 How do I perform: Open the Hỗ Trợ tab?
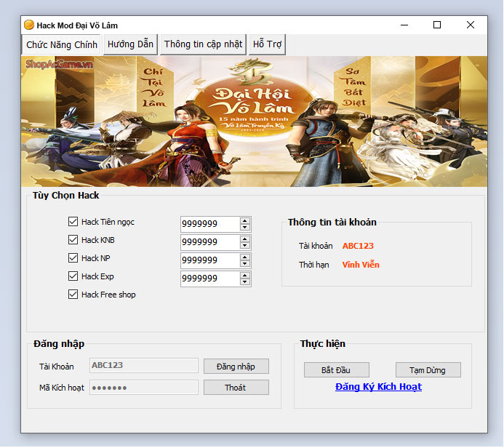click(x=267, y=44)
